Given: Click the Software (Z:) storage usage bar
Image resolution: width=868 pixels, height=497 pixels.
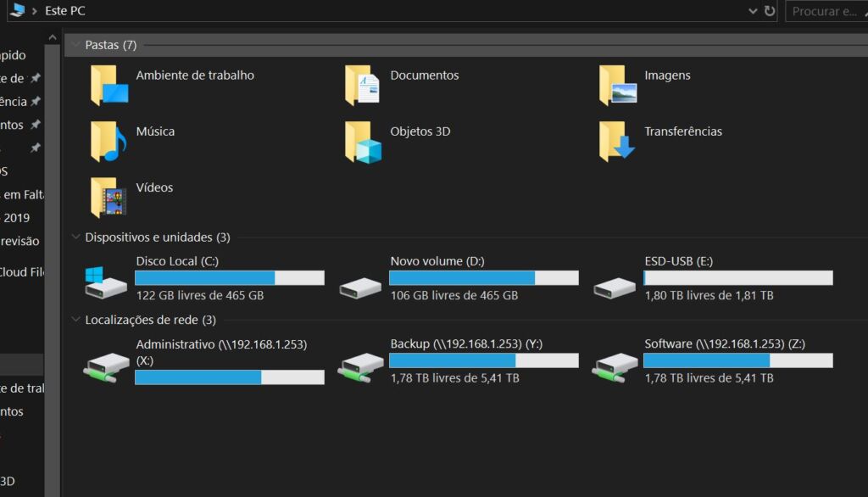Looking at the screenshot, I should (737, 360).
